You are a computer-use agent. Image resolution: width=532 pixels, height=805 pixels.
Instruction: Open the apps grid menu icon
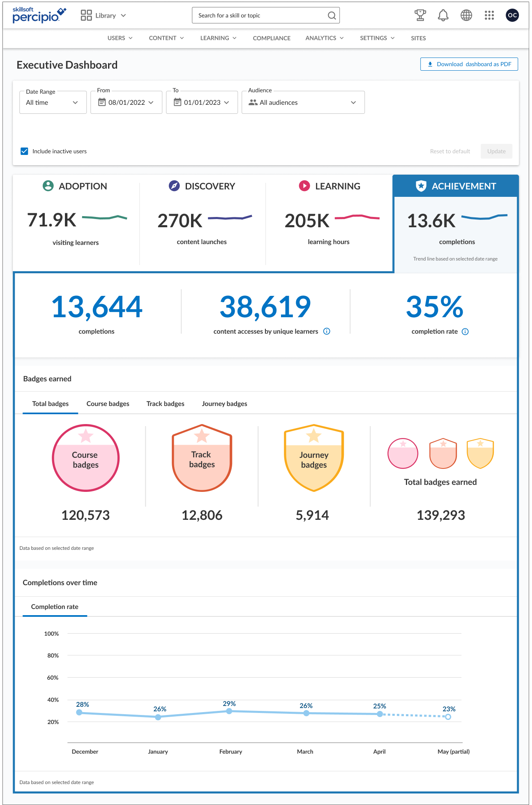(x=489, y=15)
